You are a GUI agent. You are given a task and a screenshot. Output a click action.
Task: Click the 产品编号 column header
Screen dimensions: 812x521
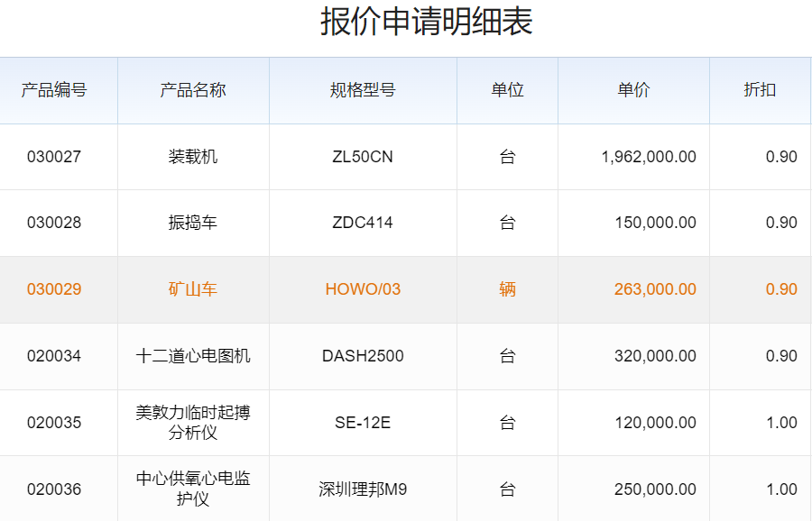click(x=54, y=90)
